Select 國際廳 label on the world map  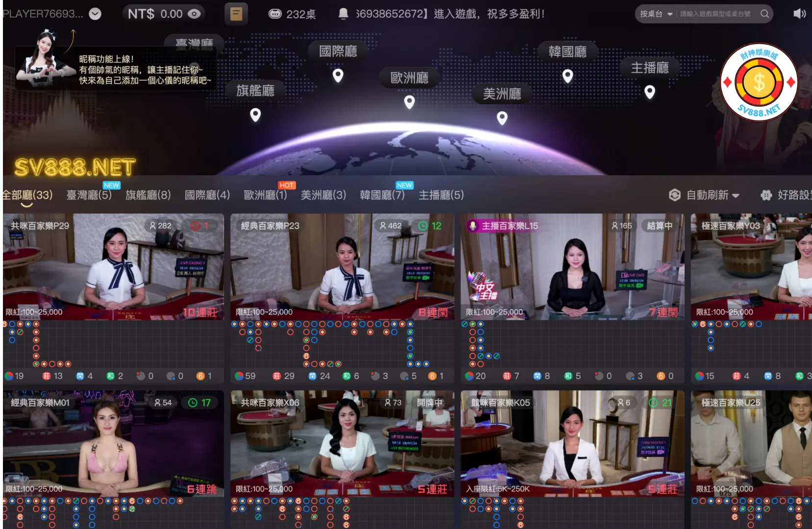338,51
